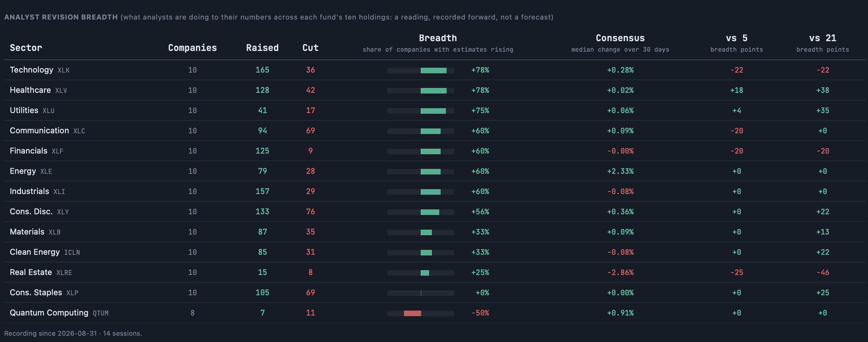The height and width of the screenshot is (342, 868).
Task: Click the Cut column header
Action: pos(310,48)
